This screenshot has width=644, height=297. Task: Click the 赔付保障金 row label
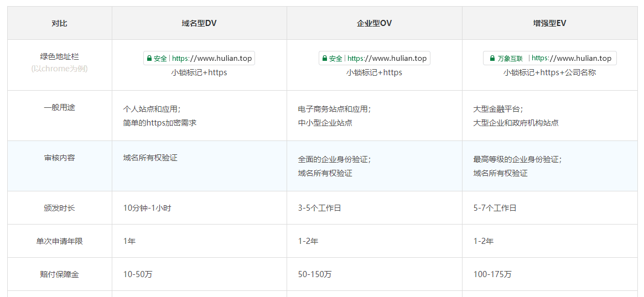59,274
